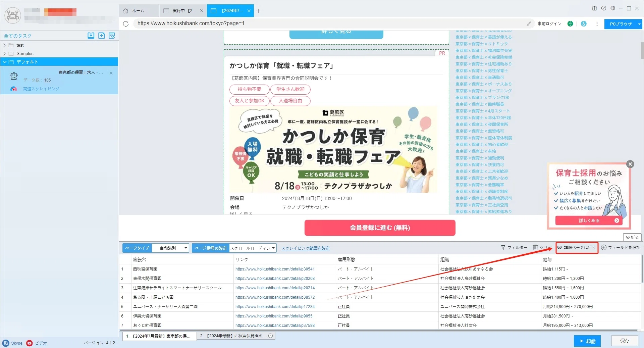Image resolution: width=644 pixels, height=348 pixels.
Task: Click the かつしか保育 fair banner image
Action: tap(333, 149)
